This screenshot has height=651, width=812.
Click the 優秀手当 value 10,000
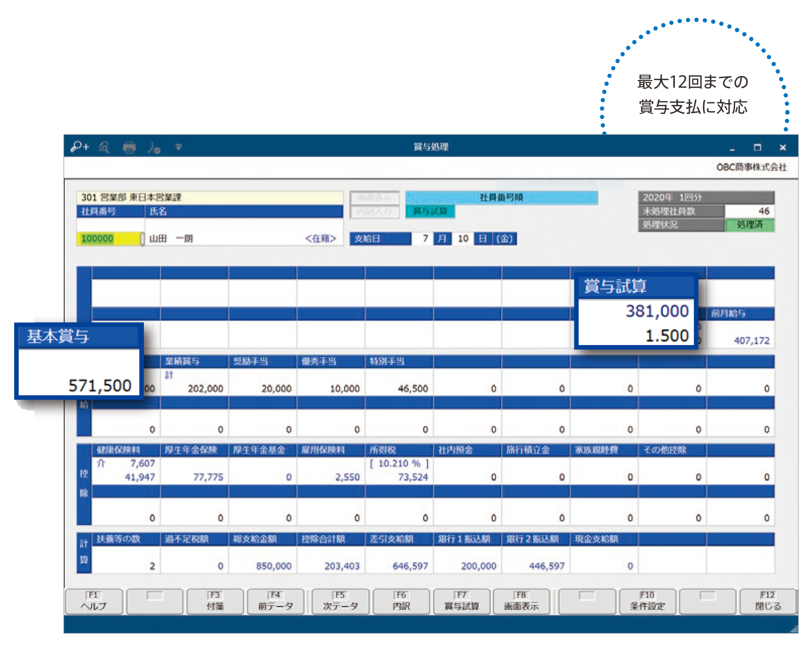344,389
